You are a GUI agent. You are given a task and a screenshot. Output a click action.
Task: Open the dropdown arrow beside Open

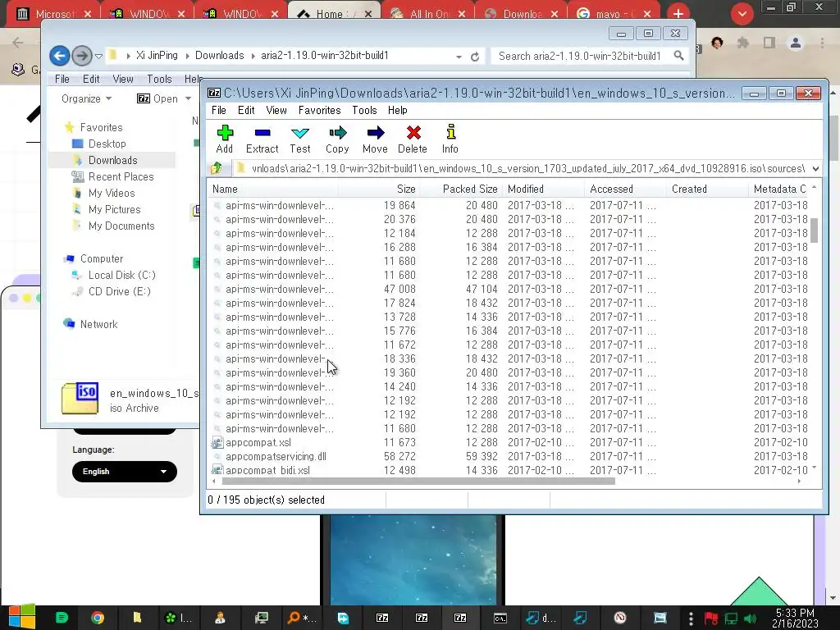pos(188,98)
